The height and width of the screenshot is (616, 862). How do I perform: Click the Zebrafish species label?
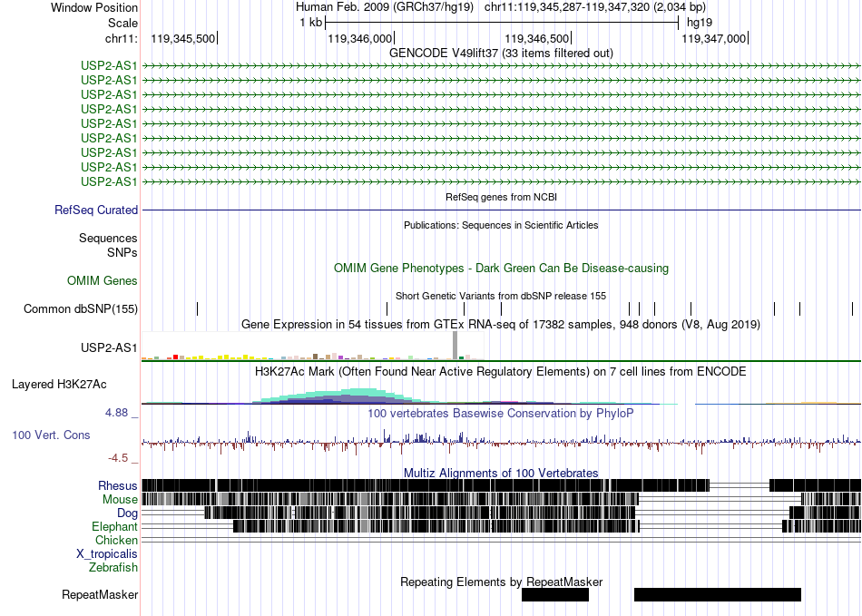(x=113, y=568)
